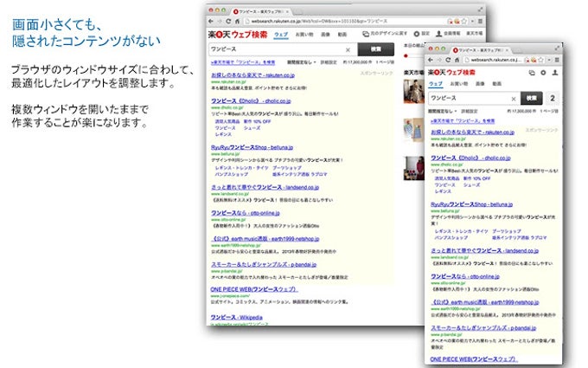Open rakuten.co.jp sponsored result in large window

point(252,75)
